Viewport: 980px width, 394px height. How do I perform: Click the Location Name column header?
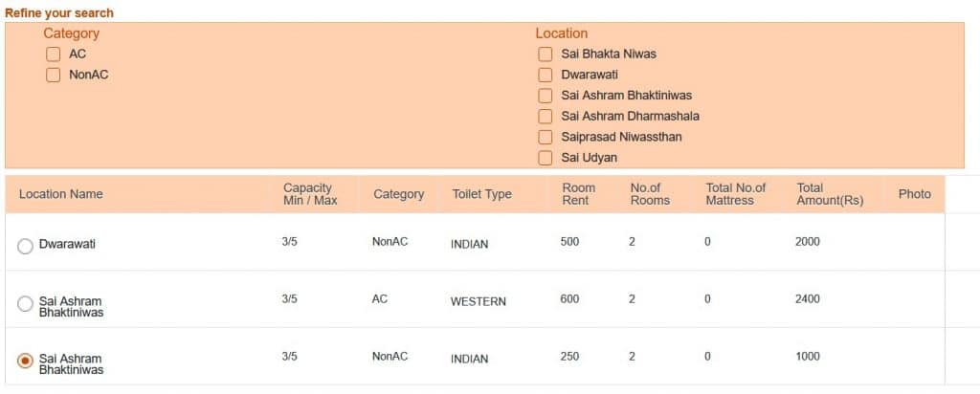pos(60,194)
